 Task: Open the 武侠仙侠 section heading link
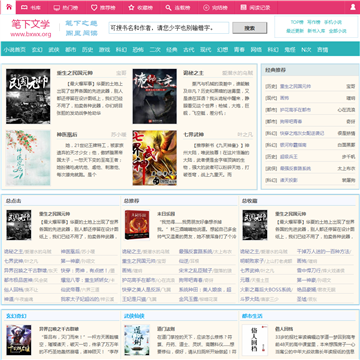pyautogui.click(x=134, y=316)
